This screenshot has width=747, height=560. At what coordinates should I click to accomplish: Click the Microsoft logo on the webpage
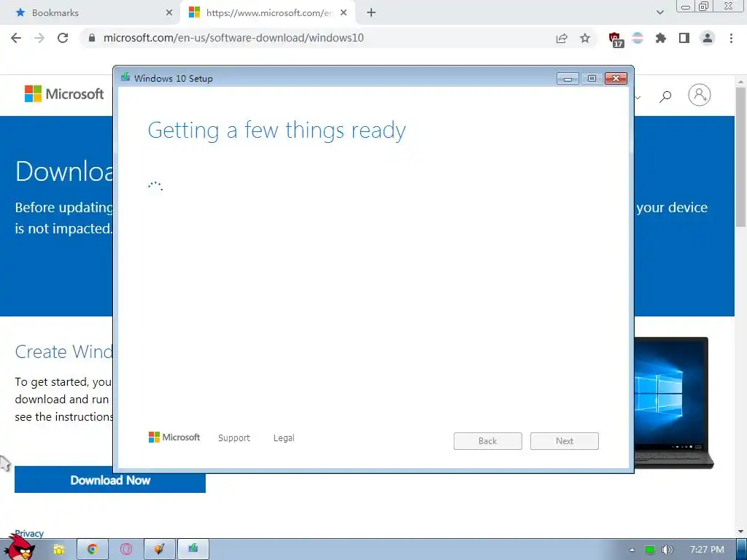[64, 94]
